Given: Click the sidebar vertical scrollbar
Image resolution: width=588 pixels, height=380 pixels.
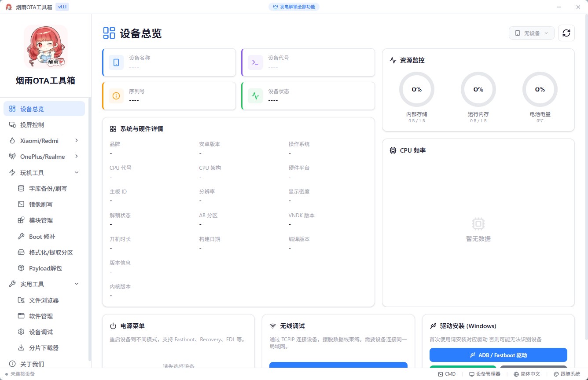Looking at the screenshot, I should point(90,229).
